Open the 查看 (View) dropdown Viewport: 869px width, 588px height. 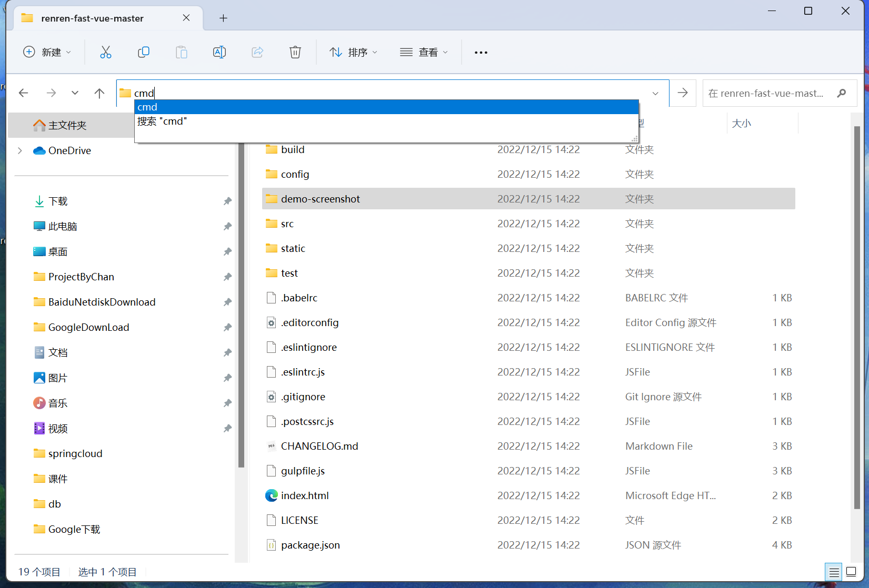[x=424, y=52]
